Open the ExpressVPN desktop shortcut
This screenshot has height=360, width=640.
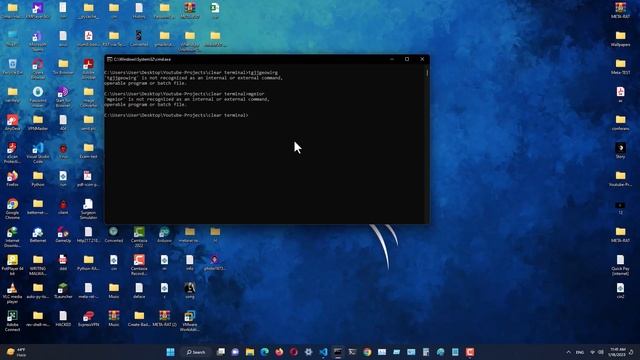pos(88,318)
